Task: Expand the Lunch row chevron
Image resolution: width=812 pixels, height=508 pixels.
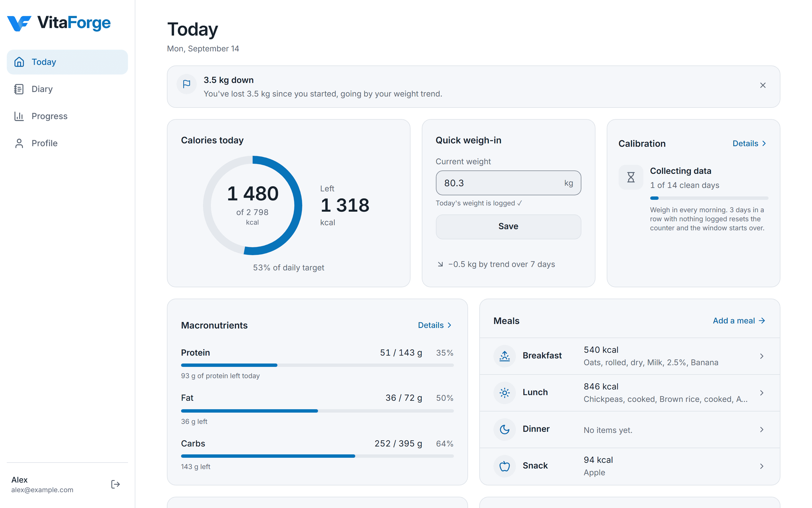Action: 762,393
